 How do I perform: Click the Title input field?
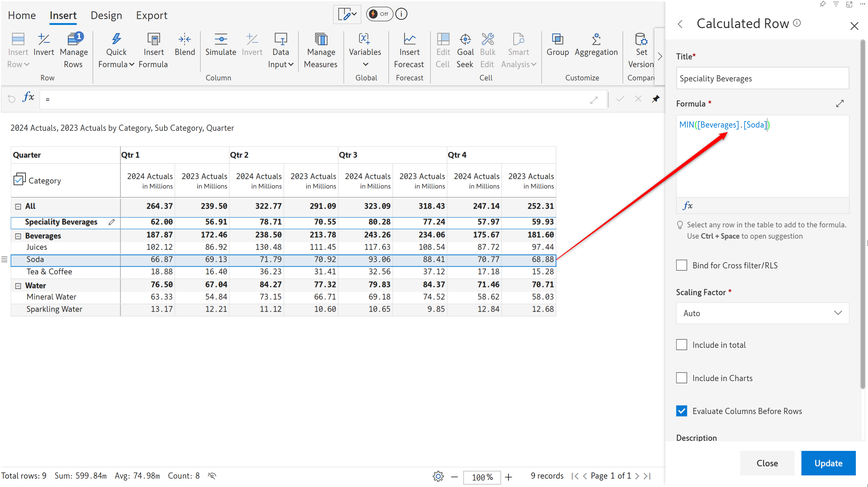(x=762, y=78)
